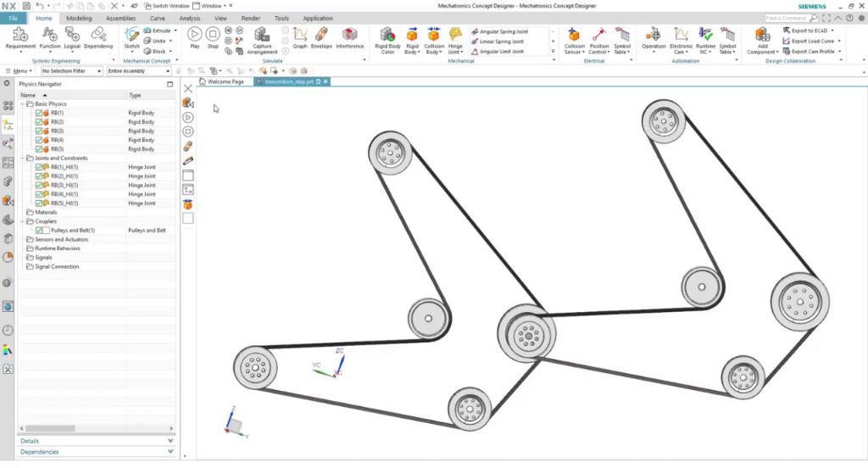
Task: Click Export Load Curve
Action: [808, 41]
